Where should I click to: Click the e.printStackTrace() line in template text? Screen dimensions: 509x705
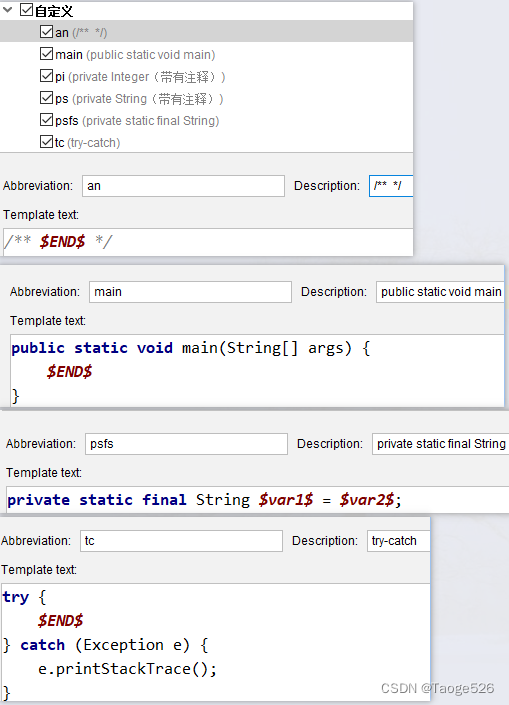pos(127,669)
